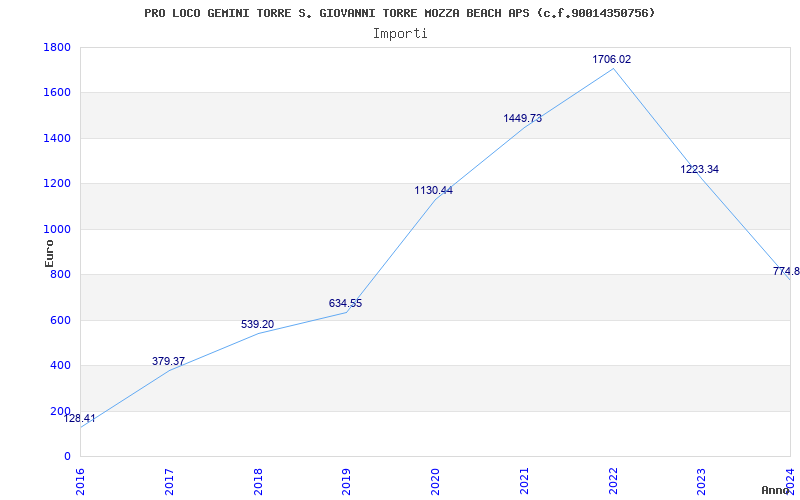Click the 2016 year axis label
Image resolution: width=800 pixels, height=500 pixels.
tap(80, 481)
